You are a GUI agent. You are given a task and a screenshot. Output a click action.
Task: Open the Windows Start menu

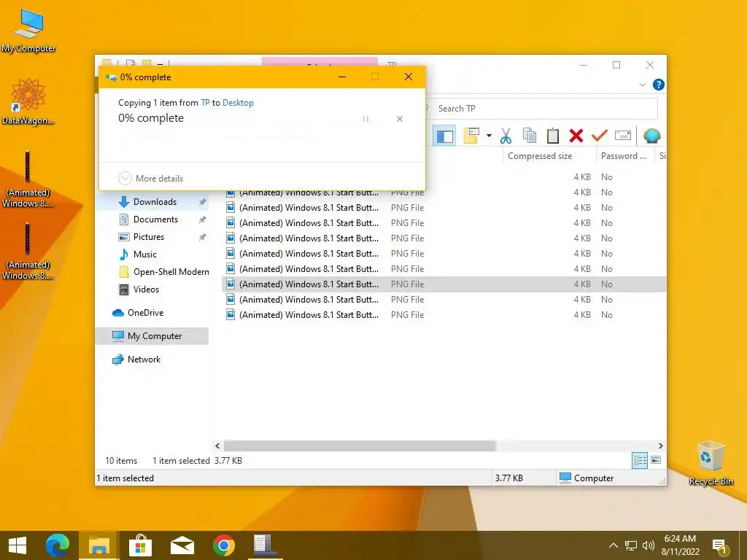[18, 545]
